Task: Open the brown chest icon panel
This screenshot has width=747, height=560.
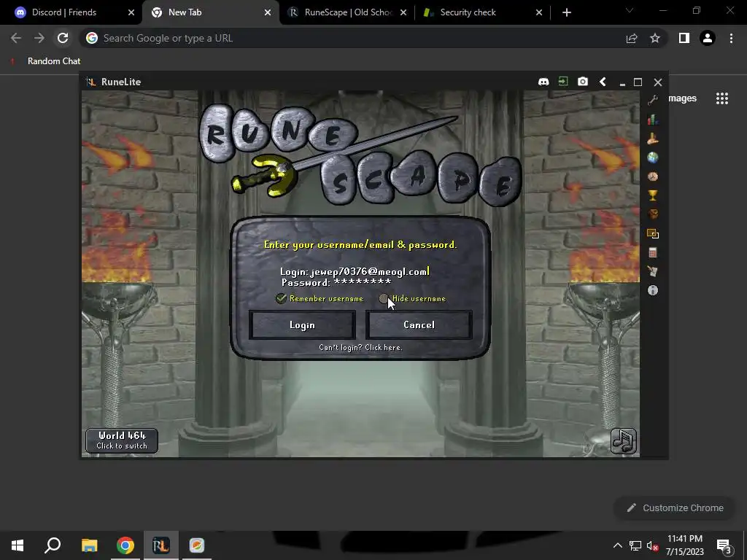Action: click(653, 214)
